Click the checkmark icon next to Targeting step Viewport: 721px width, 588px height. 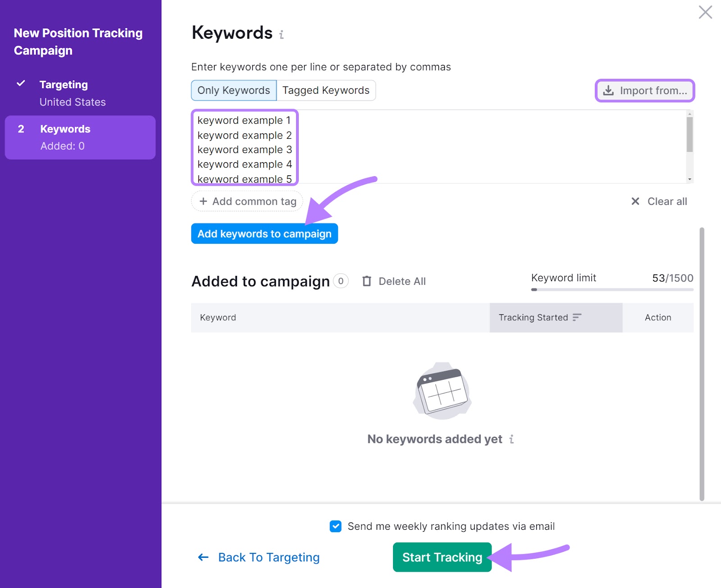click(21, 83)
